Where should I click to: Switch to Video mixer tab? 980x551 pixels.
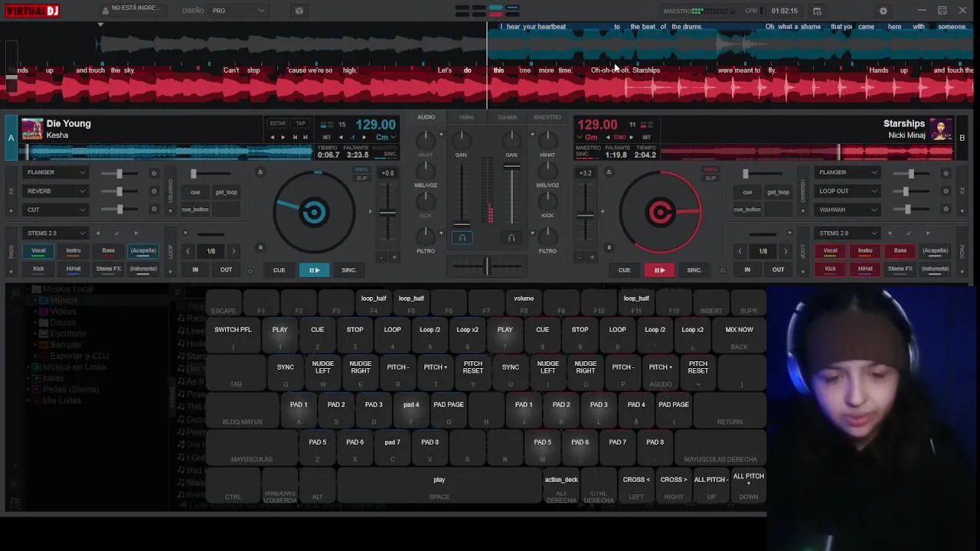tap(466, 117)
